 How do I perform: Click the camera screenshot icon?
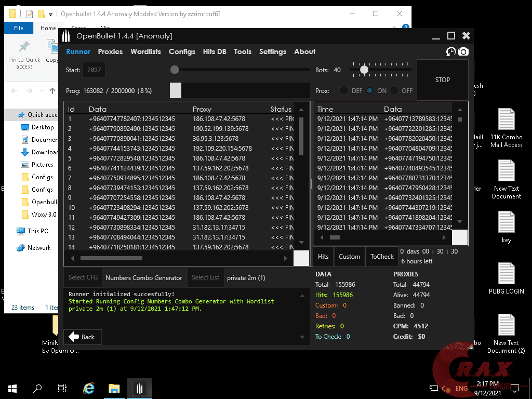pos(463,51)
